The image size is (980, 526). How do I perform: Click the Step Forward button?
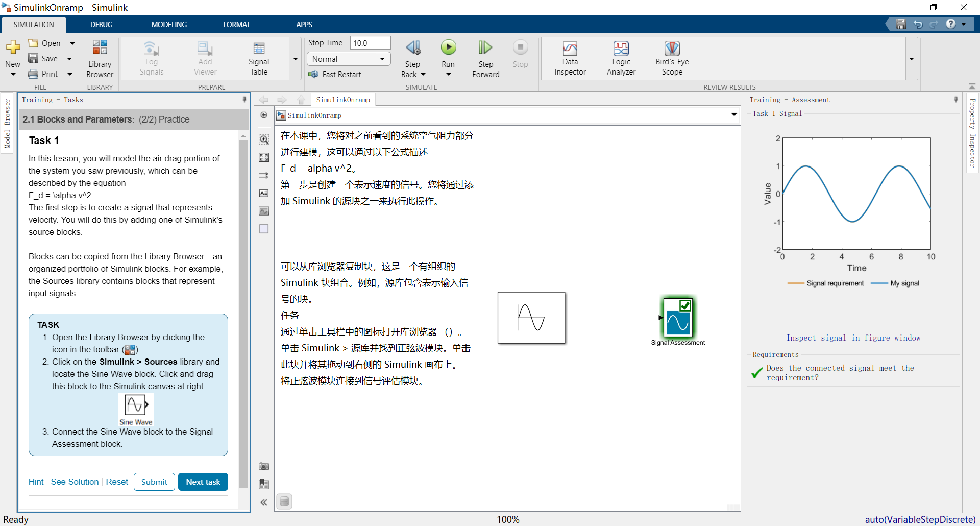coord(485,54)
